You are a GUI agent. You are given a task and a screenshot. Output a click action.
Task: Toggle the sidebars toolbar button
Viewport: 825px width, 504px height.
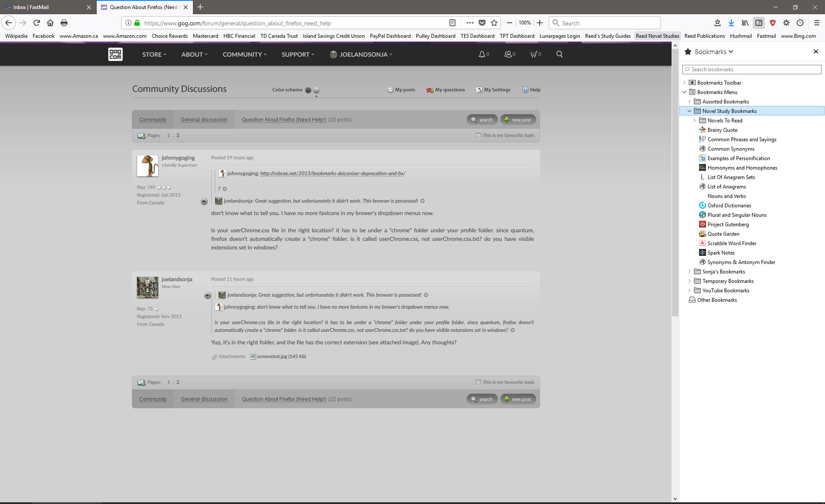(x=759, y=23)
